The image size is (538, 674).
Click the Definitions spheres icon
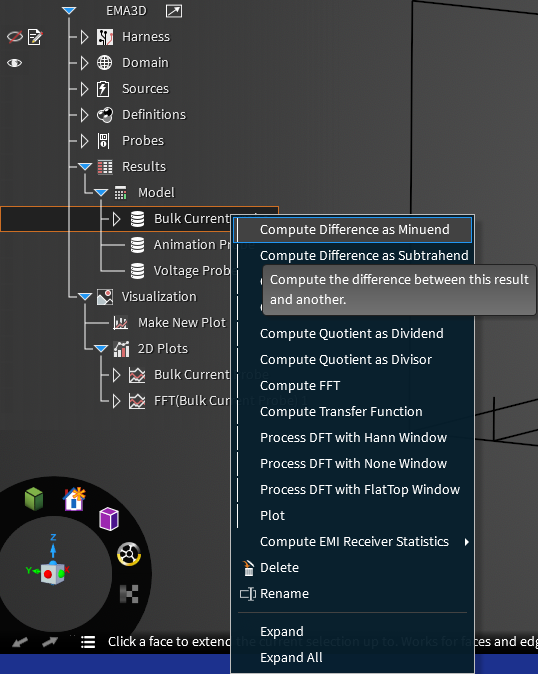pyautogui.click(x=105, y=115)
